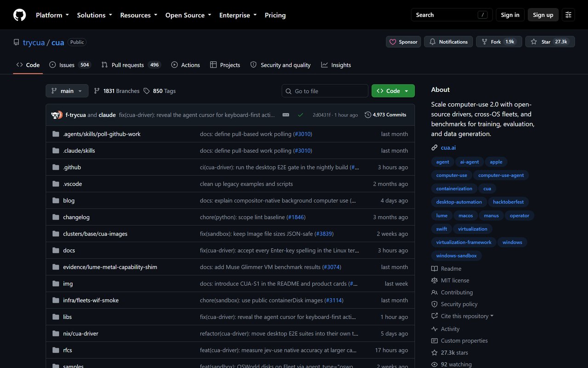Open the main branch selector
The height and width of the screenshot is (368, 588).
(x=67, y=91)
